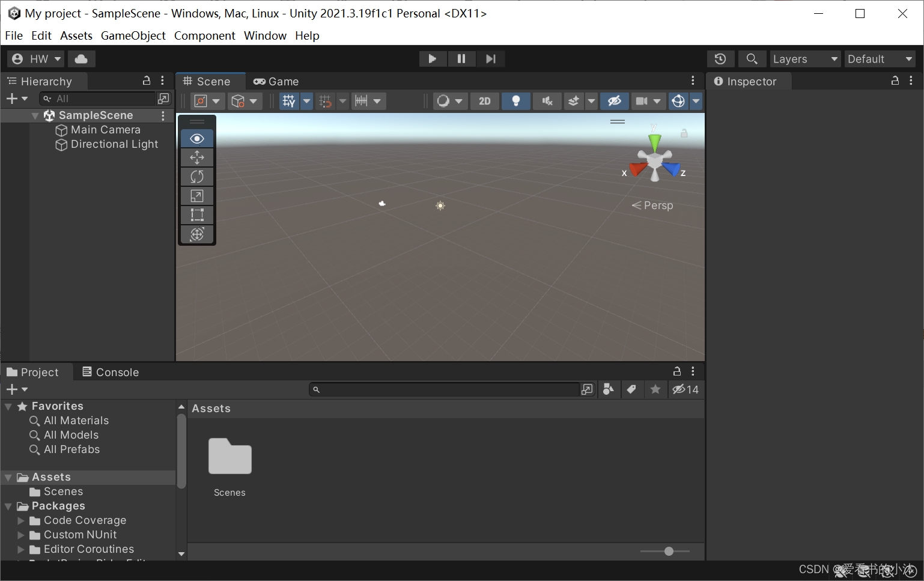Toggle grid visibility button
The width and height of the screenshot is (924, 581).
click(x=289, y=101)
